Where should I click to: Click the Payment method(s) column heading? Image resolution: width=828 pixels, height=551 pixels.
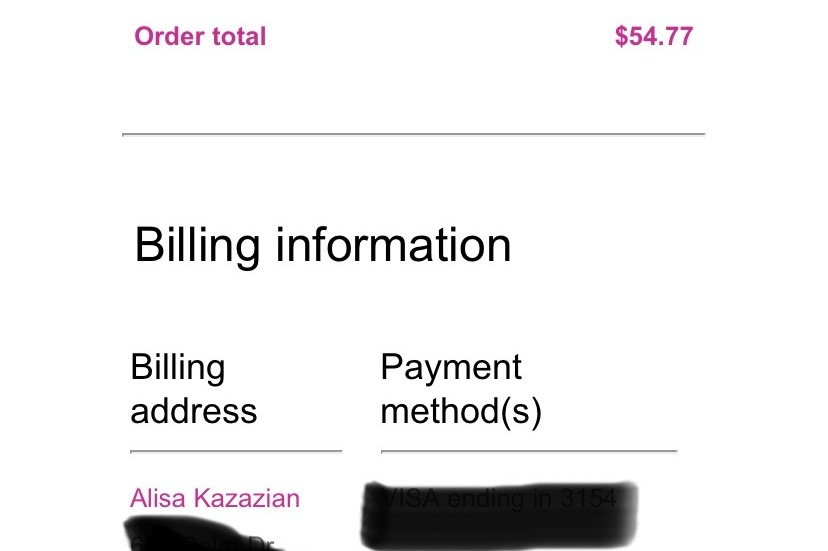click(x=460, y=389)
